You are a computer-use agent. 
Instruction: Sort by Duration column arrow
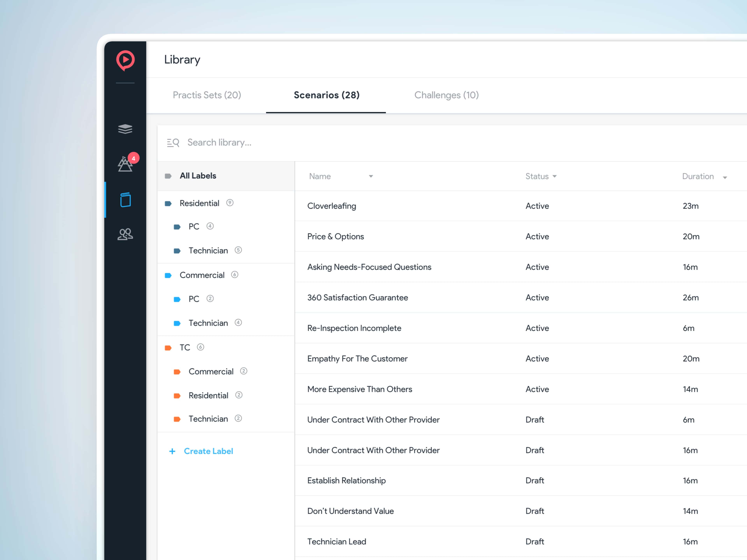point(725,177)
